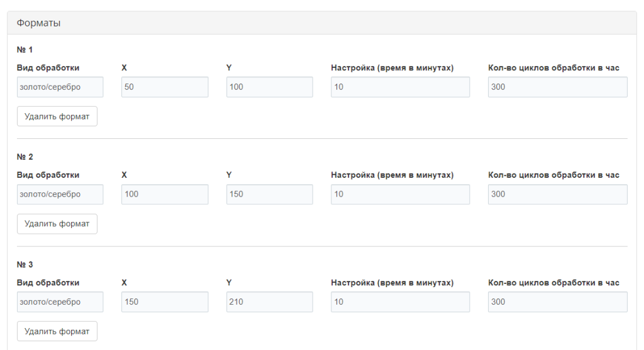The height and width of the screenshot is (350, 644).
Task: Click the Вид обработки field in format № 3
Action: click(60, 302)
